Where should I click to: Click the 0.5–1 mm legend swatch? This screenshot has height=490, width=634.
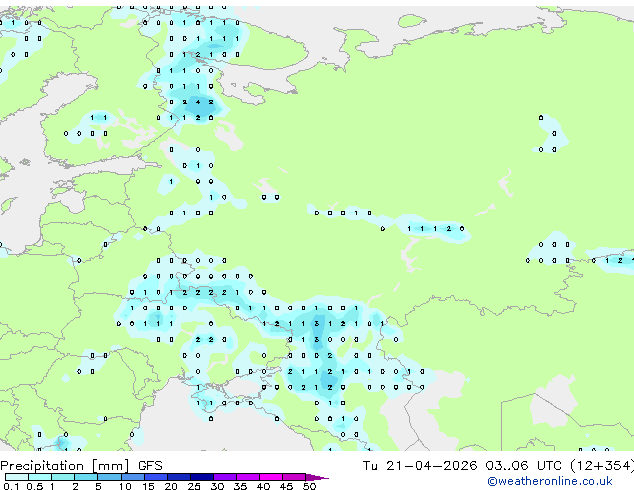[40, 477]
